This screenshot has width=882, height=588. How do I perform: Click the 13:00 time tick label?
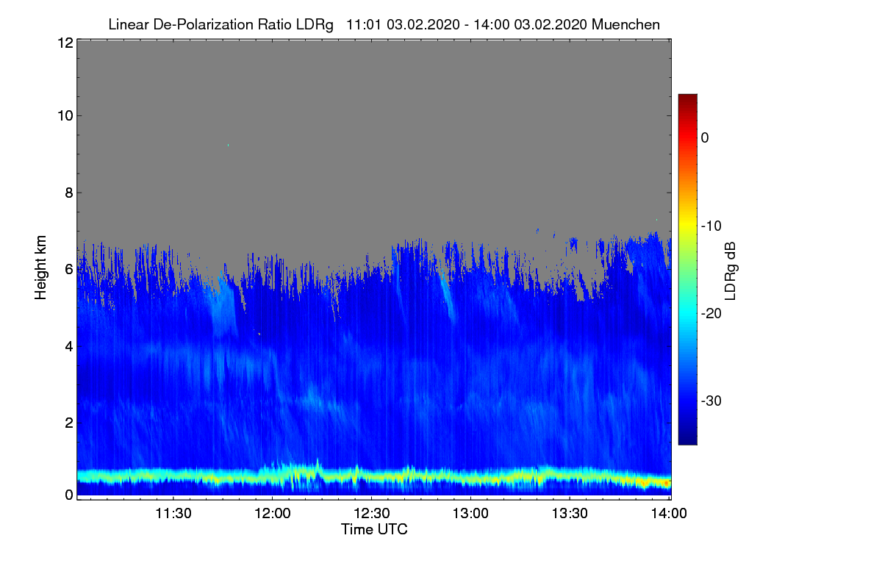(470, 514)
